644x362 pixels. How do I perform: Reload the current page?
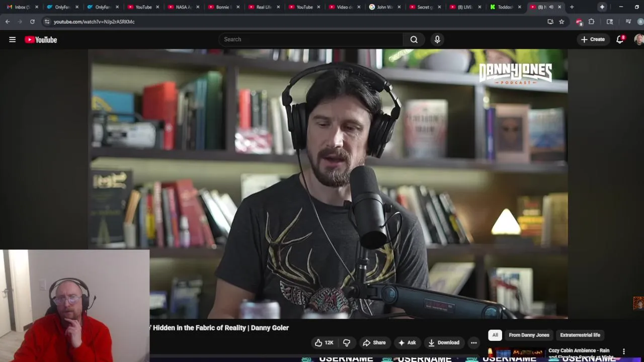pos(32,22)
